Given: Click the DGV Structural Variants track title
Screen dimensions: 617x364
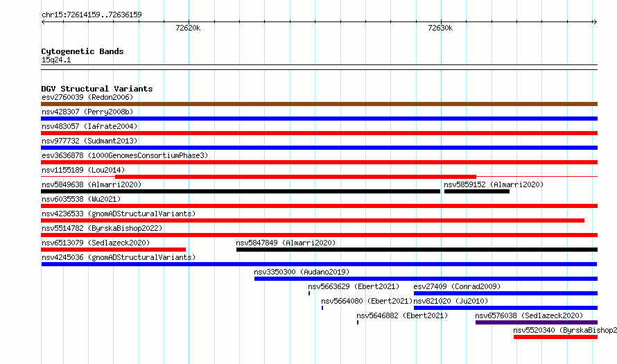Looking at the screenshot, I should 97,89.
